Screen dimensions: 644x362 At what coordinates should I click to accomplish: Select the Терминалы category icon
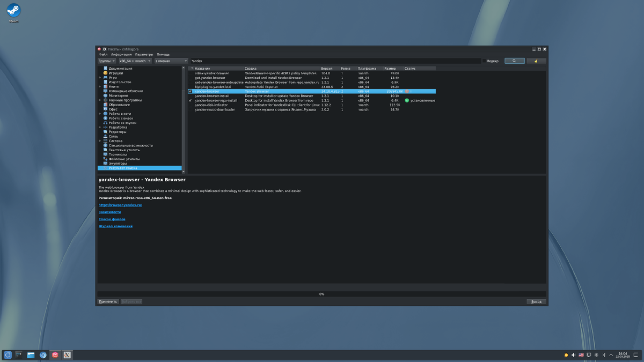(x=105, y=154)
